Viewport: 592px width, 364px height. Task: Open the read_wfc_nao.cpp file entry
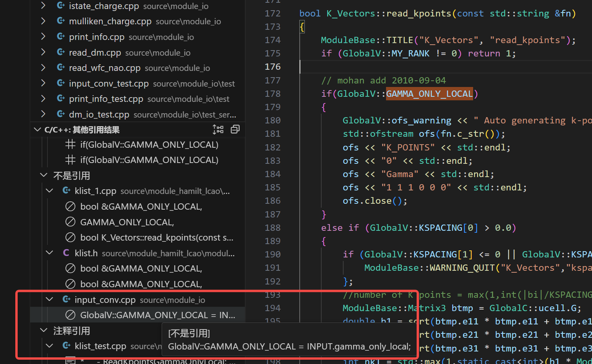(104, 68)
